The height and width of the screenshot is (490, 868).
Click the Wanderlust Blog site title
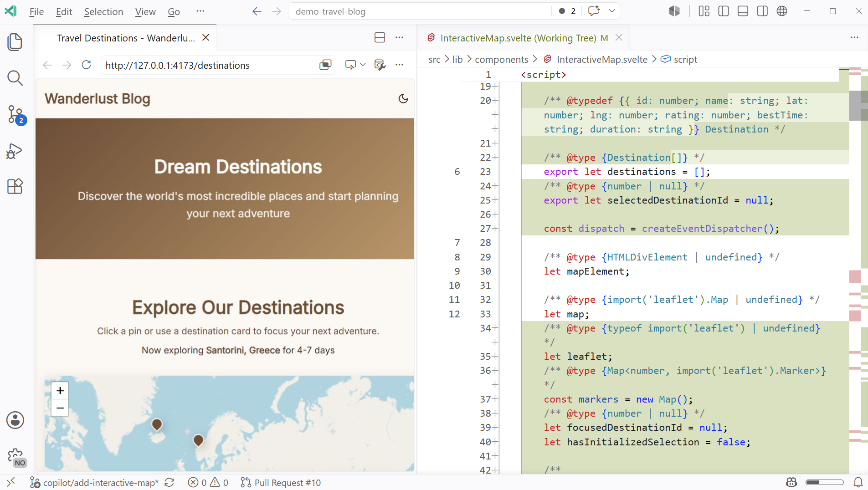tap(98, 99)
